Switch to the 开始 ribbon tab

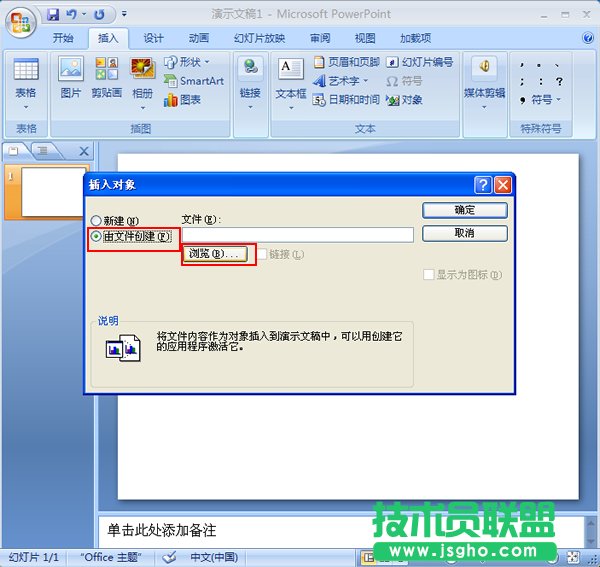(x=63, y=38)
